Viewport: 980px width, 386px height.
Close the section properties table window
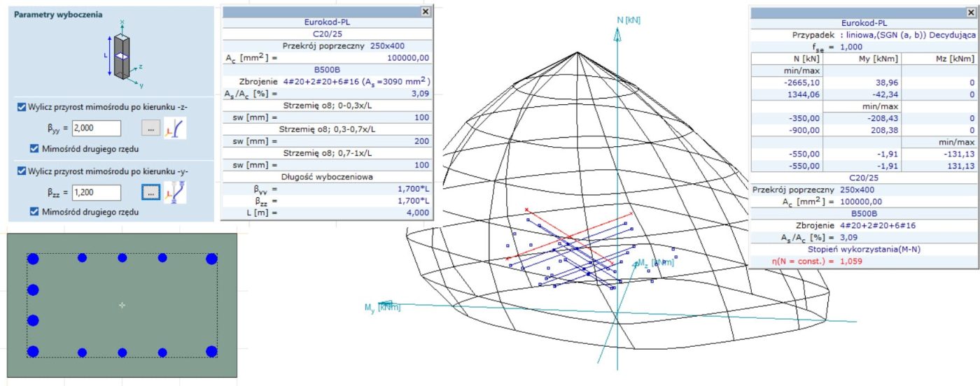(425, 11)
